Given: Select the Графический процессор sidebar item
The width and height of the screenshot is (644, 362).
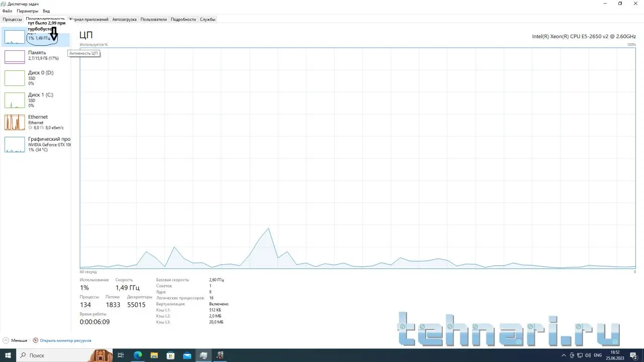Looking at the screenshot, I should 36,144.
